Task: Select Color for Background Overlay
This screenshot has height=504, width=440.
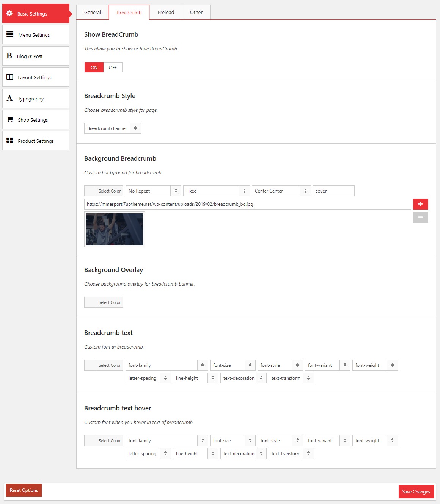Action: pyautogui.click(x=104, y=302)
